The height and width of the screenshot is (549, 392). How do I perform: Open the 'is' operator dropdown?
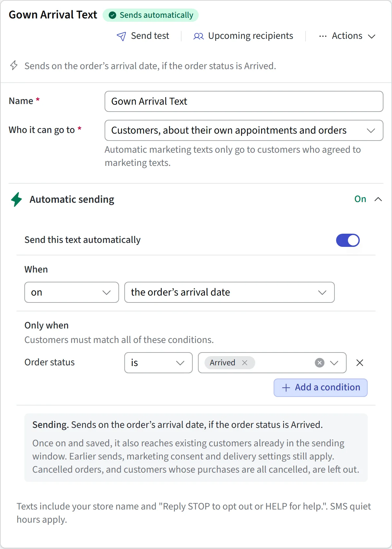tap(159, 363)
